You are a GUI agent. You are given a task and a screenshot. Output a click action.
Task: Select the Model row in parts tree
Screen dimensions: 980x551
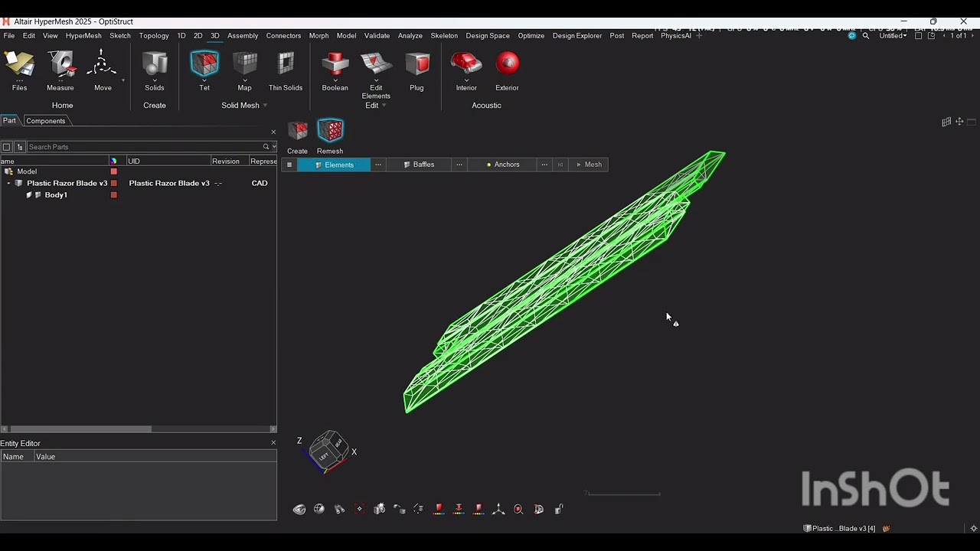[138, 172]
